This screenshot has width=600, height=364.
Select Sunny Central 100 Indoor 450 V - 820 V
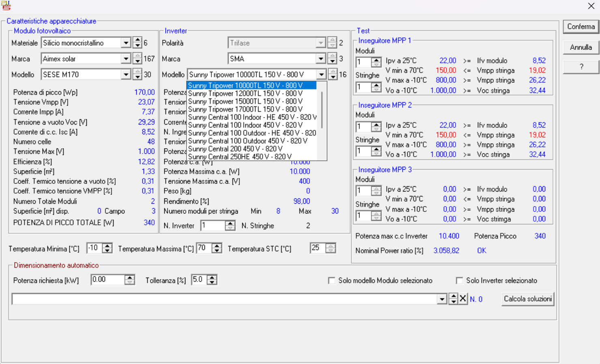pos(252,125)
